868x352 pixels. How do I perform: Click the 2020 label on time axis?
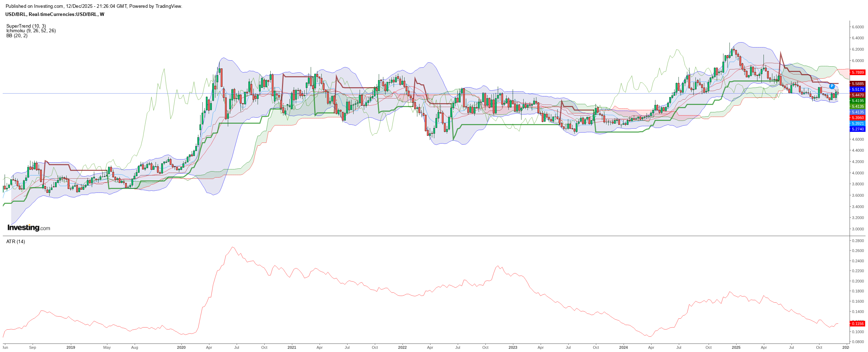tap(181, 347)
